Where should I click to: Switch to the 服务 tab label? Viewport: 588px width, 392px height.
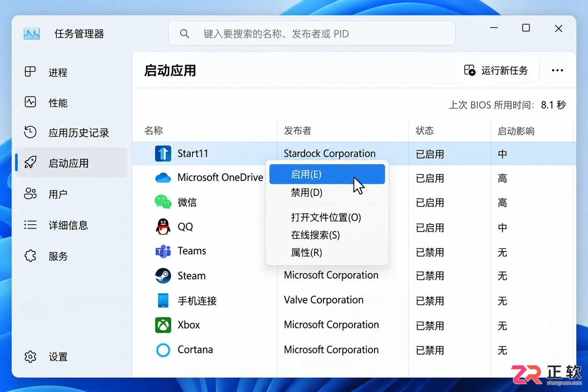pos(58,256)
